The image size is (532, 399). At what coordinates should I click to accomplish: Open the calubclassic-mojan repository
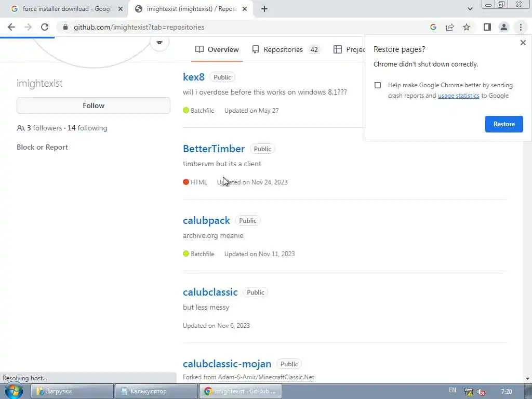click(227, 364)
